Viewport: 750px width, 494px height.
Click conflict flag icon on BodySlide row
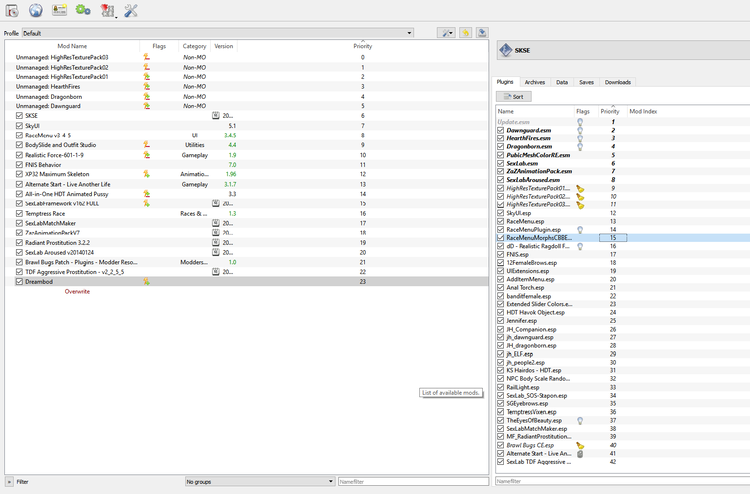tap(146, 144)
